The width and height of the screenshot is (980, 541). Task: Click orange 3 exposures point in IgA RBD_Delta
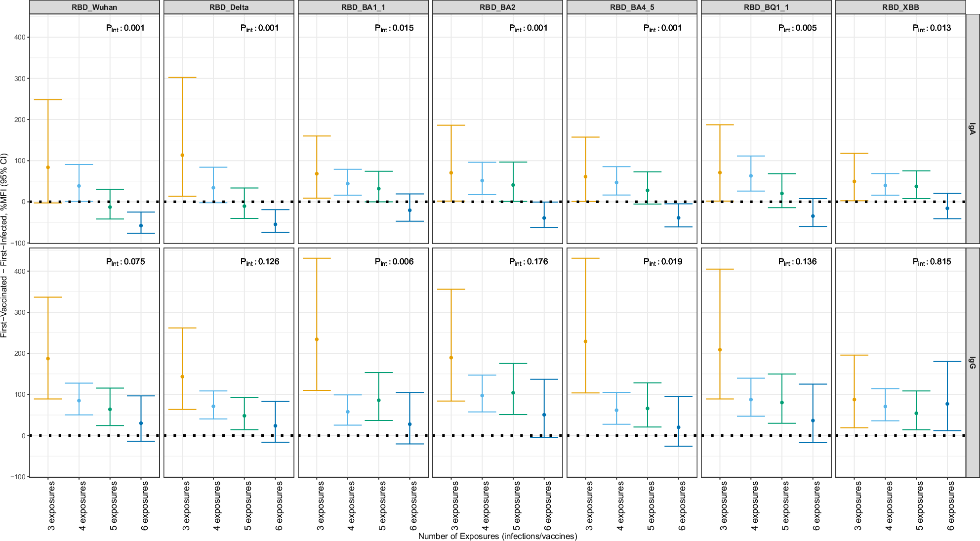(x=182, y=155)
